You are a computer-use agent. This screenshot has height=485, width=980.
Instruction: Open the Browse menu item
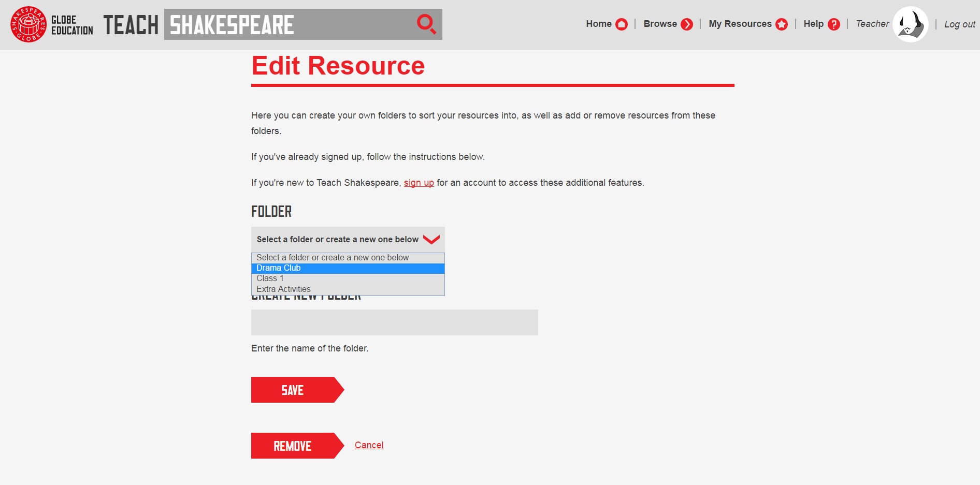pos(660,24)
